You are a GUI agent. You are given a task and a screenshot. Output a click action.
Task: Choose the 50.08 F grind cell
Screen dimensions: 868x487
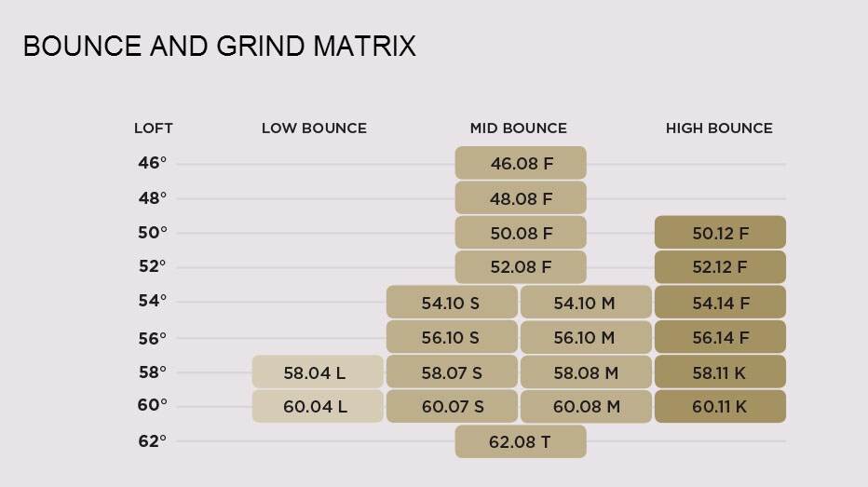coord(521,233)
